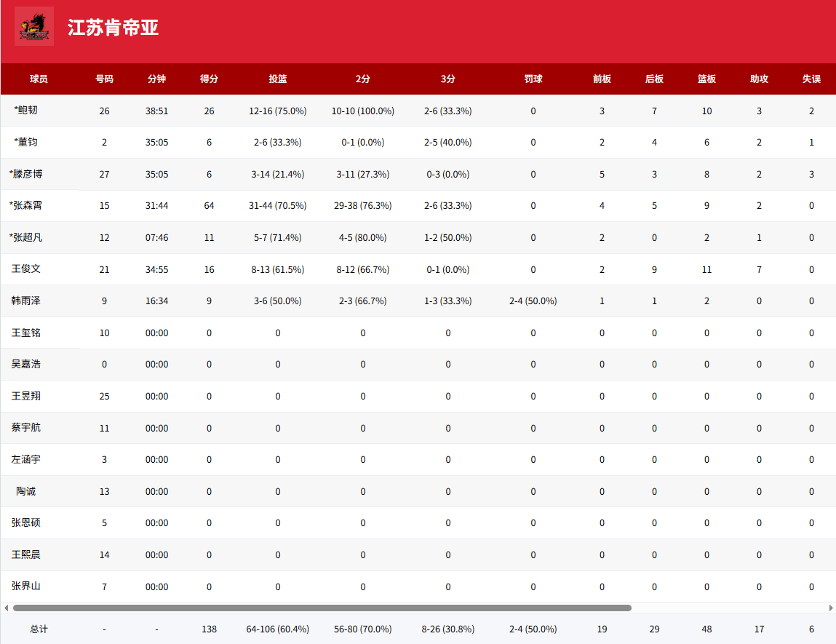Screen dimensions: 836x644
Task: Click 张森霄's 64 points cell
Action: click(209, 206)
